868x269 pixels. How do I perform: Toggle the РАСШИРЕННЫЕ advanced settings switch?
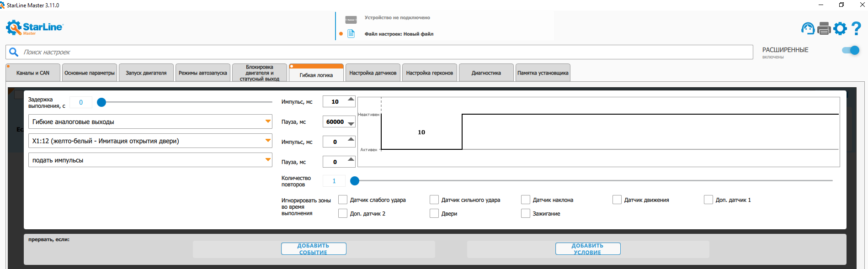[851, 50]
